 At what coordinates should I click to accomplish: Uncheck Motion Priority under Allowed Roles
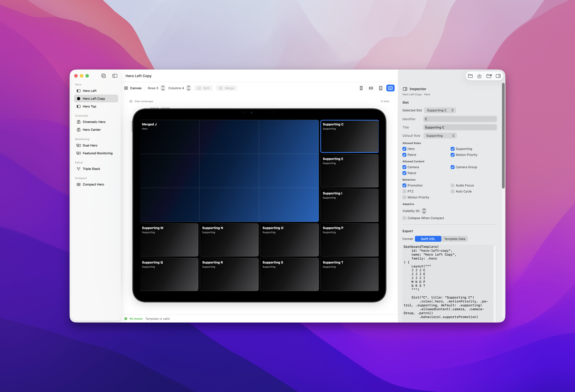pyautogui.click(x=453, y=155)
